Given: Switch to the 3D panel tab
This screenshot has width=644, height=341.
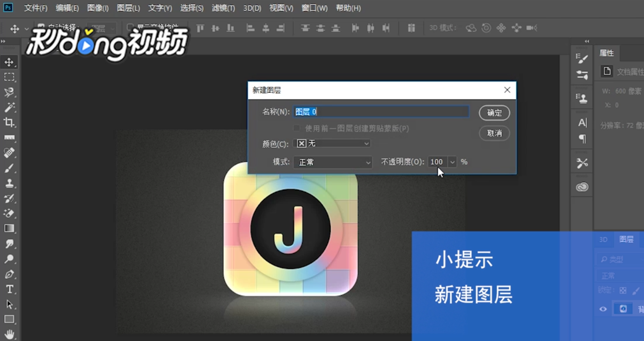Looking at the screenshot, I should pyautogui.click(x=603, y=239).
